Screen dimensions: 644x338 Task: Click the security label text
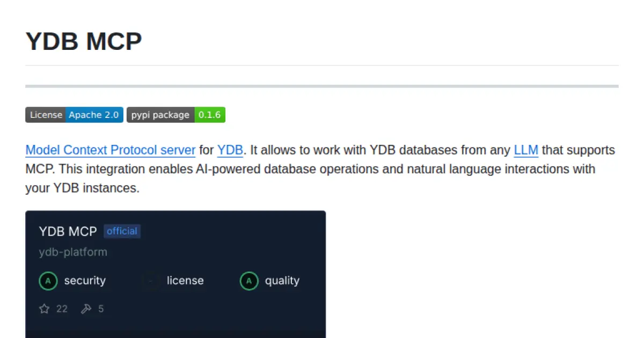pos(85,281)
